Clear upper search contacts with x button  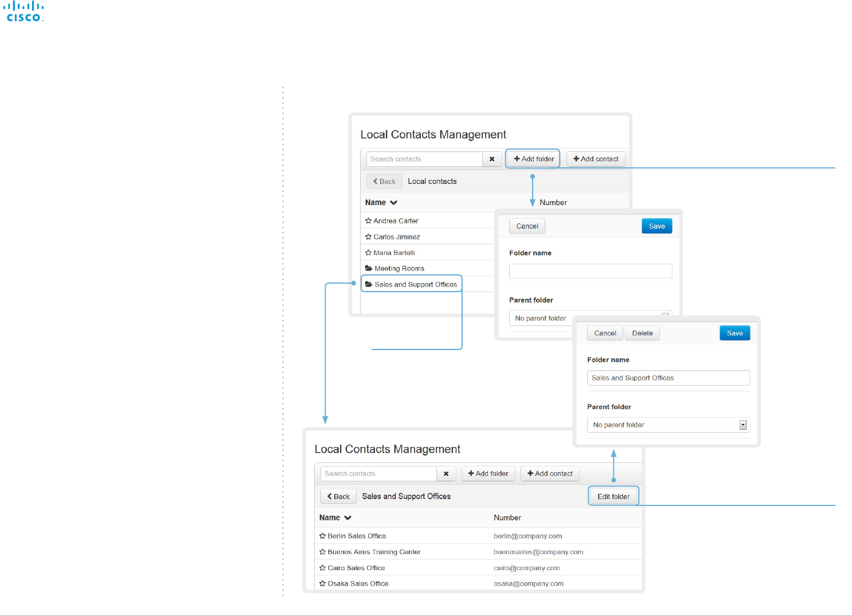(x=492, y=159)
